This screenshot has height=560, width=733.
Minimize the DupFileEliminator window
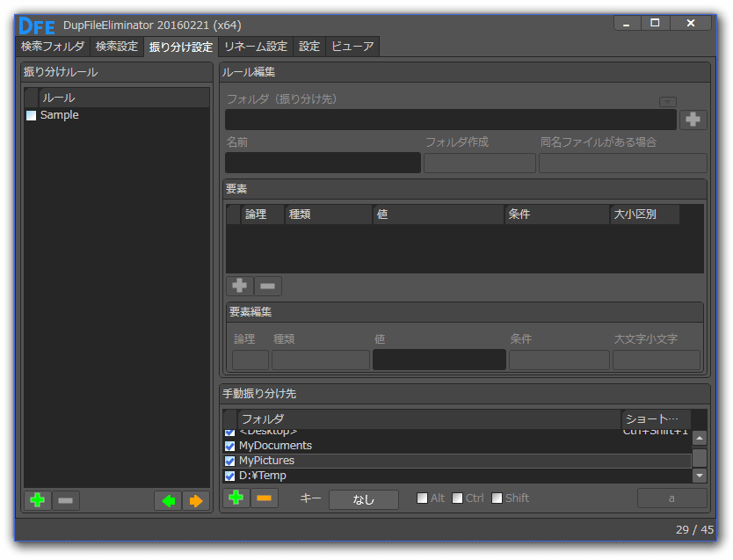pyautogui.click(x=627, y=24)
